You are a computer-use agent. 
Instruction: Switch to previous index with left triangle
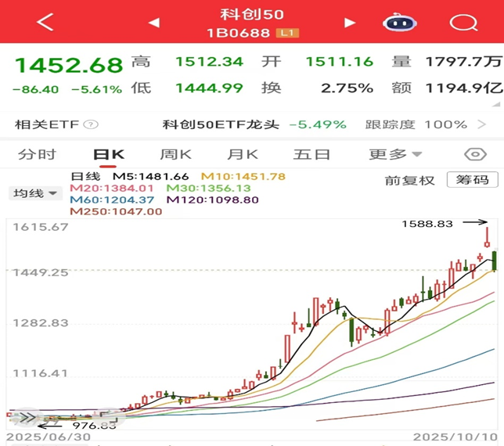coord(154,23)
